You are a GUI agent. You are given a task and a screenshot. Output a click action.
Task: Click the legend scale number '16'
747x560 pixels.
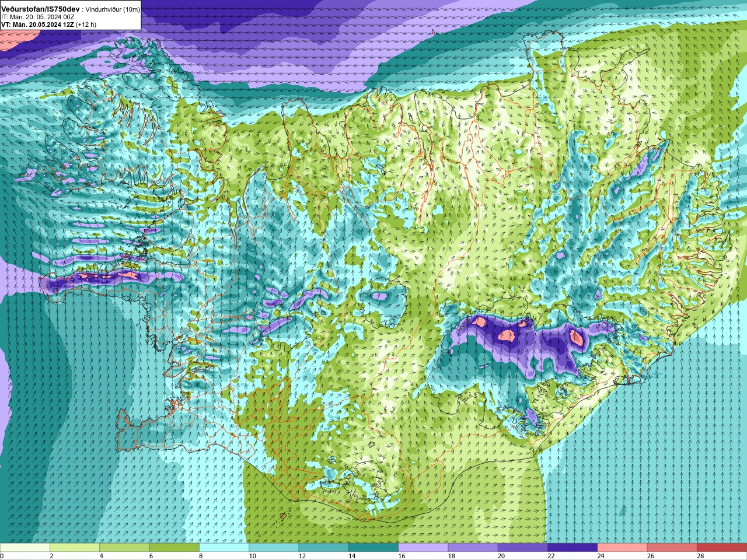(x=402, y=556)
